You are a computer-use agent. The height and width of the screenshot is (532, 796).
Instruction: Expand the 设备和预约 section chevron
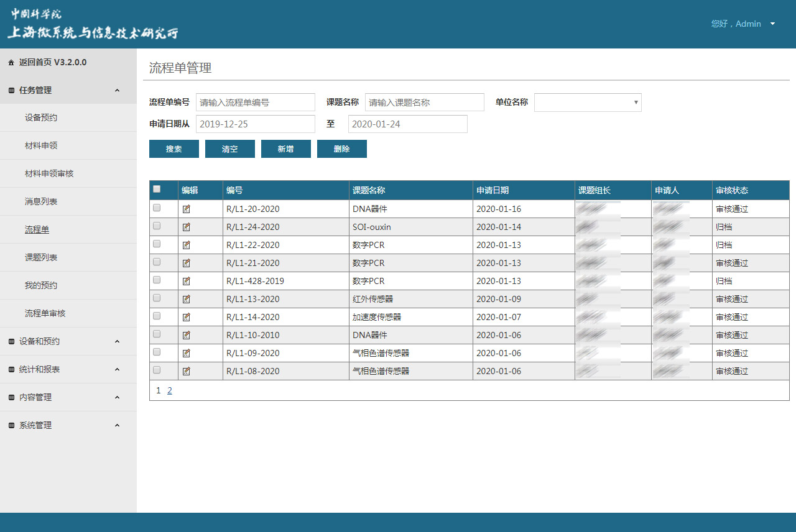pos(118,342)
